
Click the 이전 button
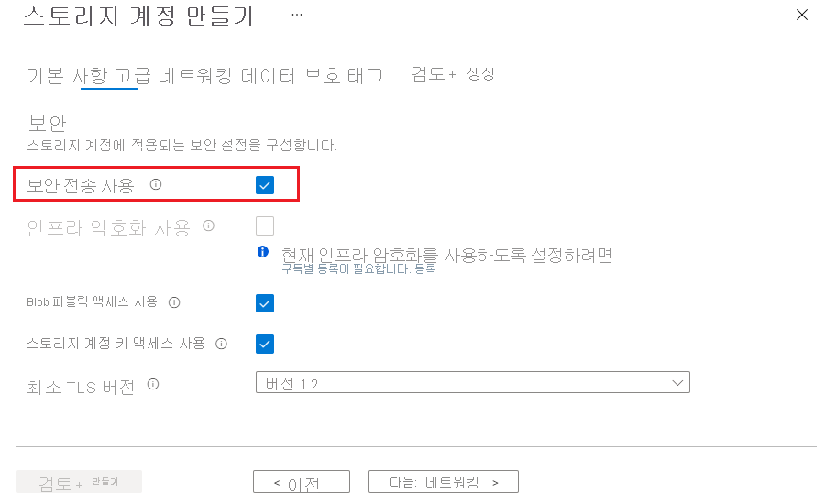click(301, 482)
